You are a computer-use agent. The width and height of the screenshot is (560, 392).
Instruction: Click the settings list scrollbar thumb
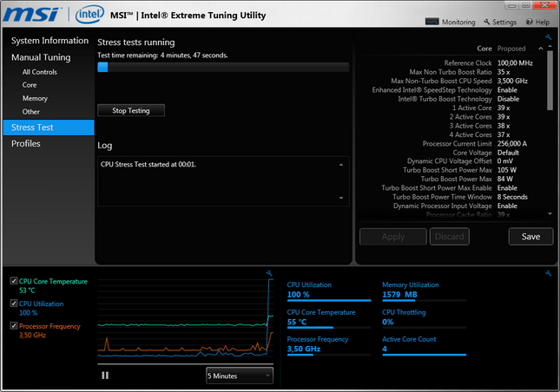click(x=550, y=81)
